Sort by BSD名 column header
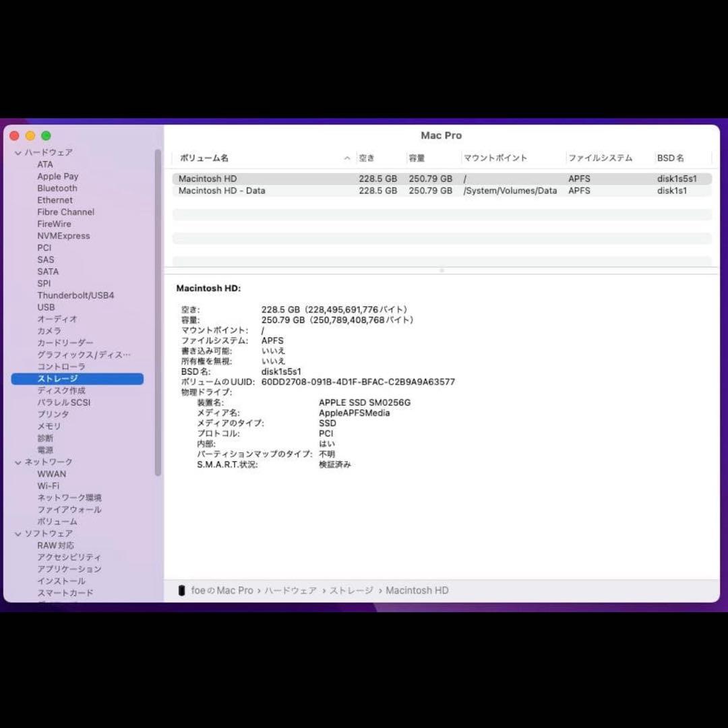 (x=671, y=158)
